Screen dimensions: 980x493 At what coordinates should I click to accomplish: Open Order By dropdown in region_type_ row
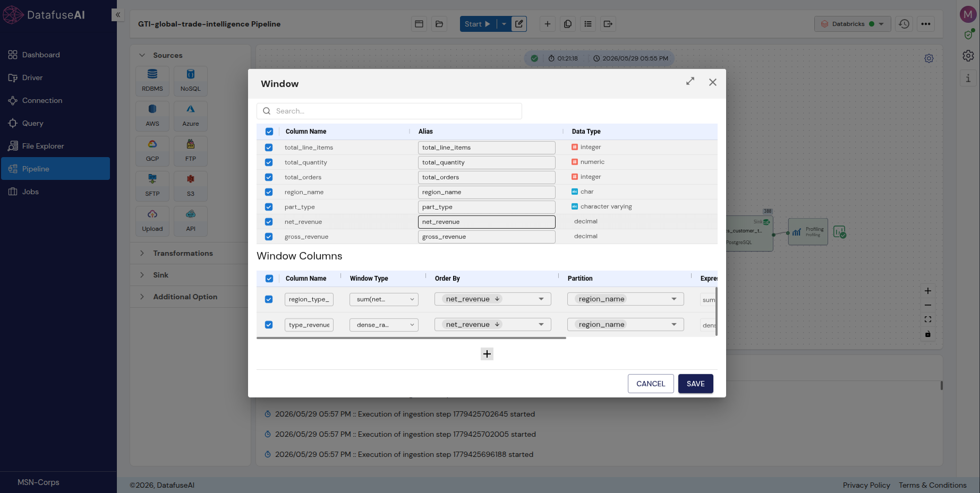(x=493, y=299)
